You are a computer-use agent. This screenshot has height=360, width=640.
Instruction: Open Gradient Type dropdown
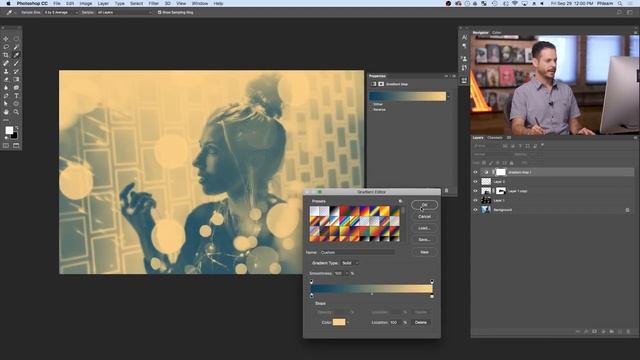tap(350, 263)
